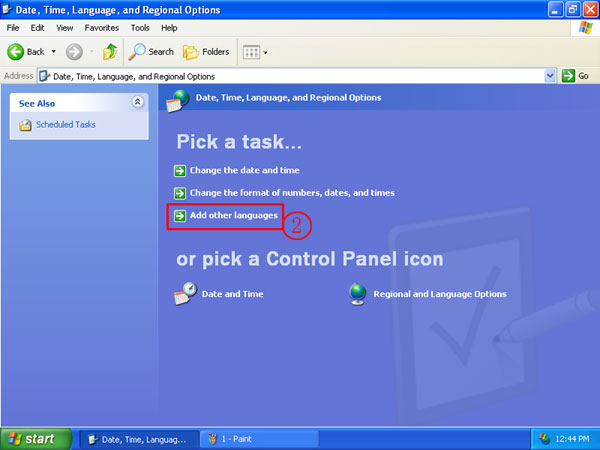The image size is (600, 450).
Task: Open the Favorites menu
Action: click(x=103, y=28)
